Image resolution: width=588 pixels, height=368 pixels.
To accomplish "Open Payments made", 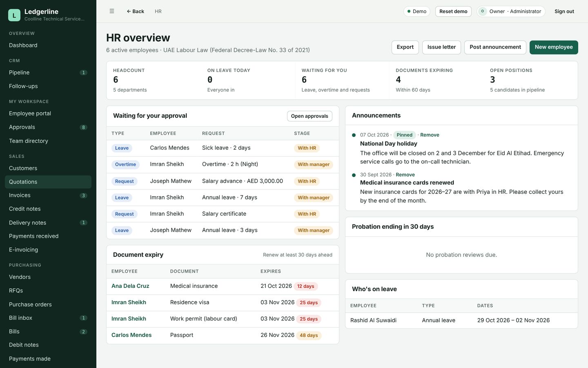I will (x=48, y=359).
